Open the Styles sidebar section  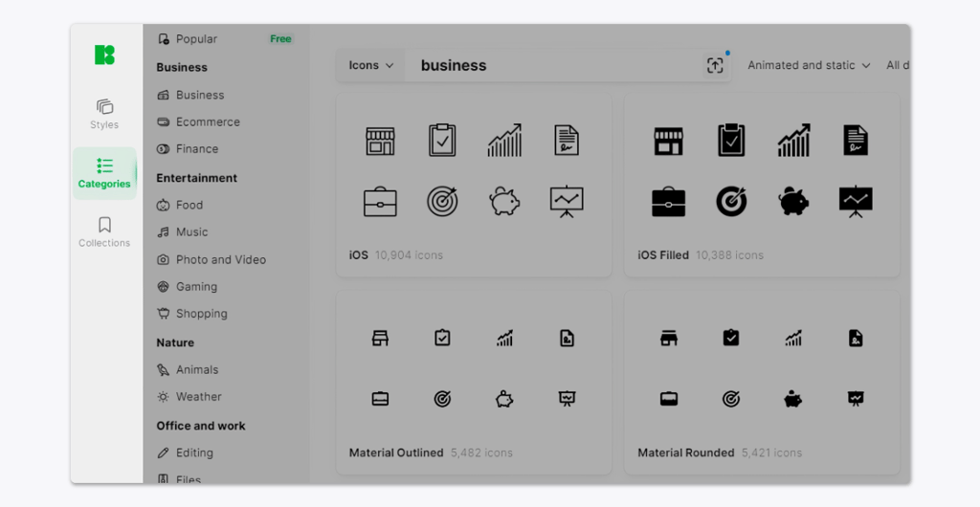click(x=104, y=114)
